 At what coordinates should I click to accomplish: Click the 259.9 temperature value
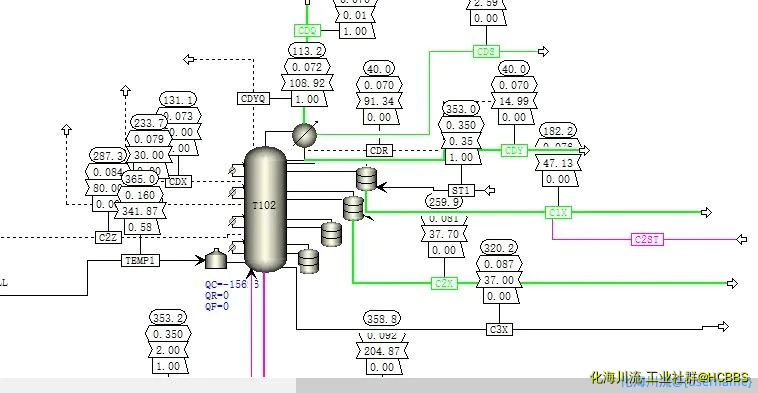(444, 201)
